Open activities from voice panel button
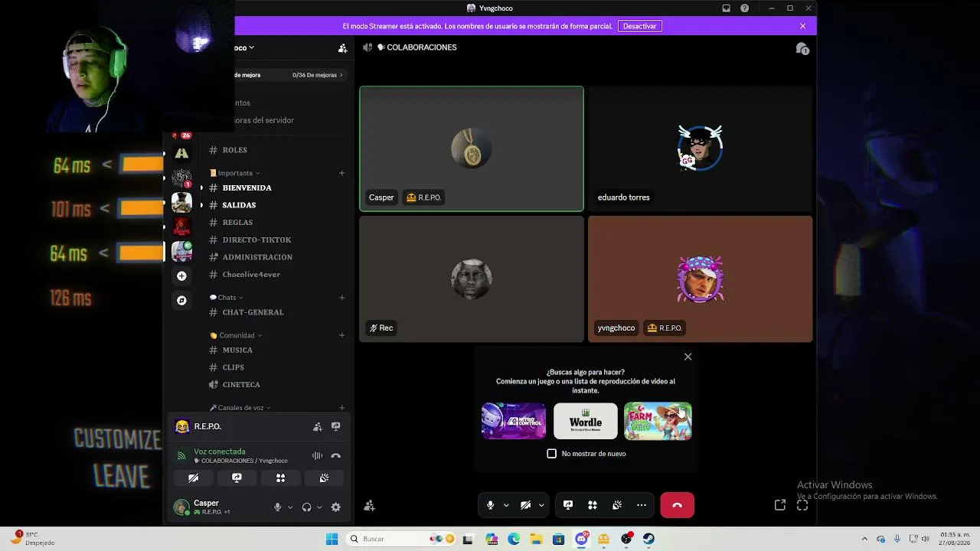 click(x=280, y=478)
